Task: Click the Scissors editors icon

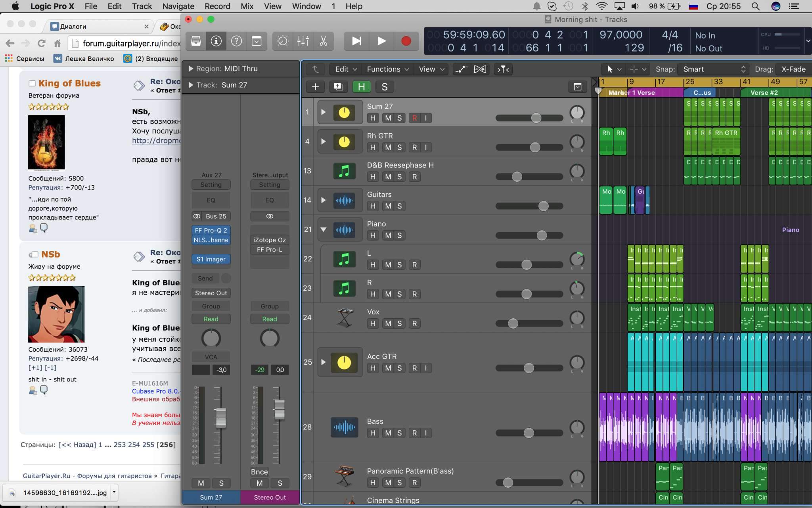Action: 324,41
